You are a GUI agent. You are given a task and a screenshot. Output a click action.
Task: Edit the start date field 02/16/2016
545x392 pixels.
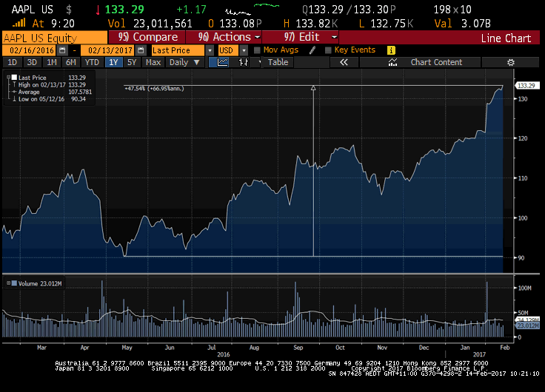[30, 50]
